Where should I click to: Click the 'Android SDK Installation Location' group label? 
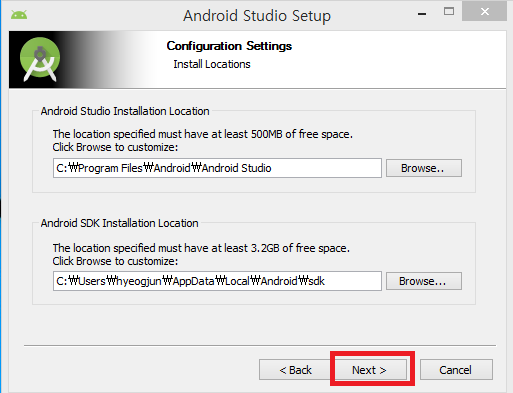(119, 223)
